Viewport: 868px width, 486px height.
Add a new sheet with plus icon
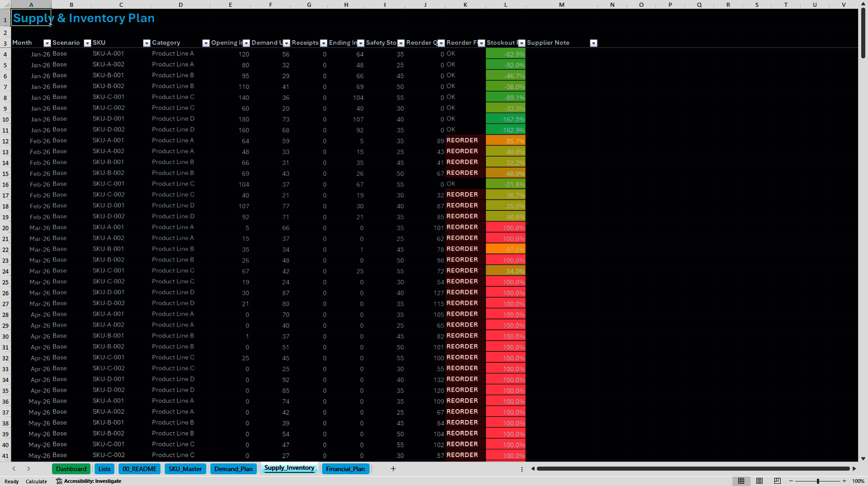click(x=393, y=469)
